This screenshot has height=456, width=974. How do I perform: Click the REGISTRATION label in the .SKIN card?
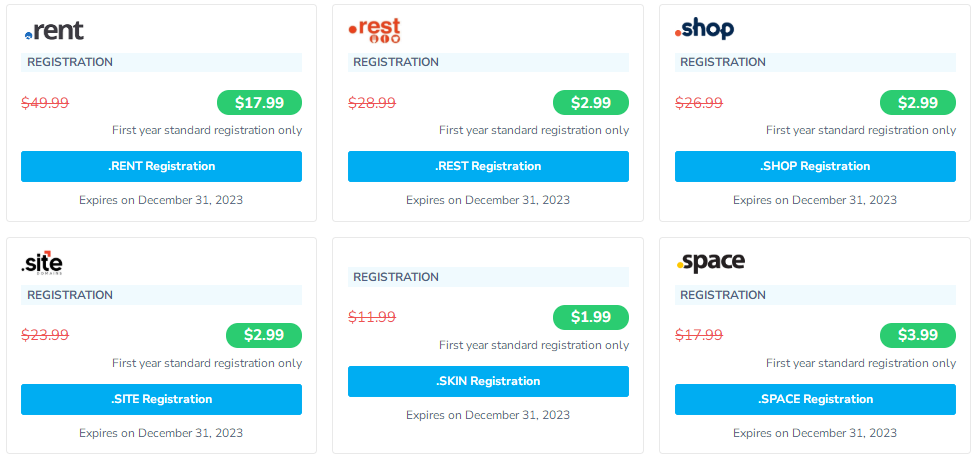click(x=396, y=277)
